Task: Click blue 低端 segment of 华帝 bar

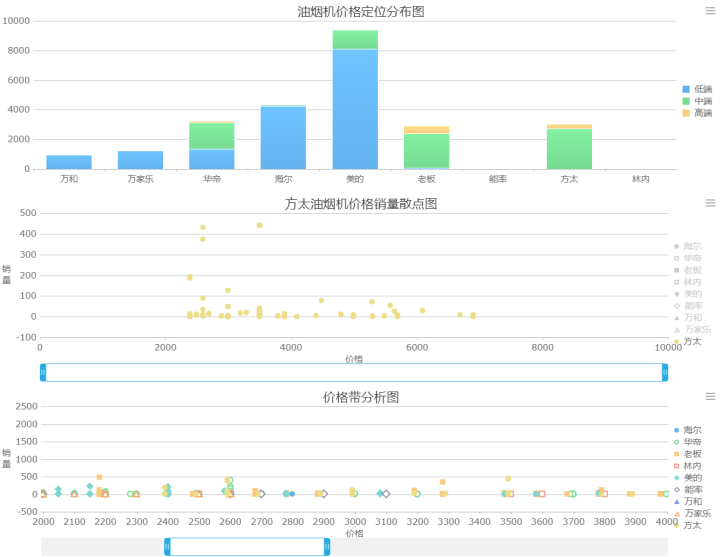Action: (212, 159)
